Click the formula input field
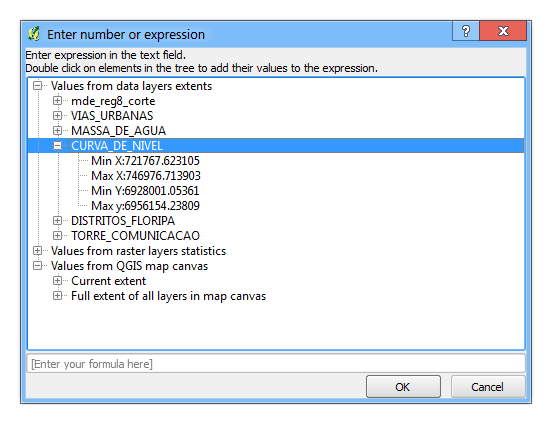 click(276, 363)
